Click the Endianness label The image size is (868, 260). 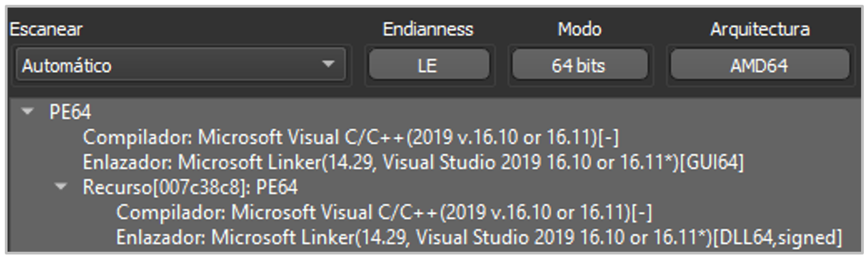pyautogui.click(x=428, y=29)
